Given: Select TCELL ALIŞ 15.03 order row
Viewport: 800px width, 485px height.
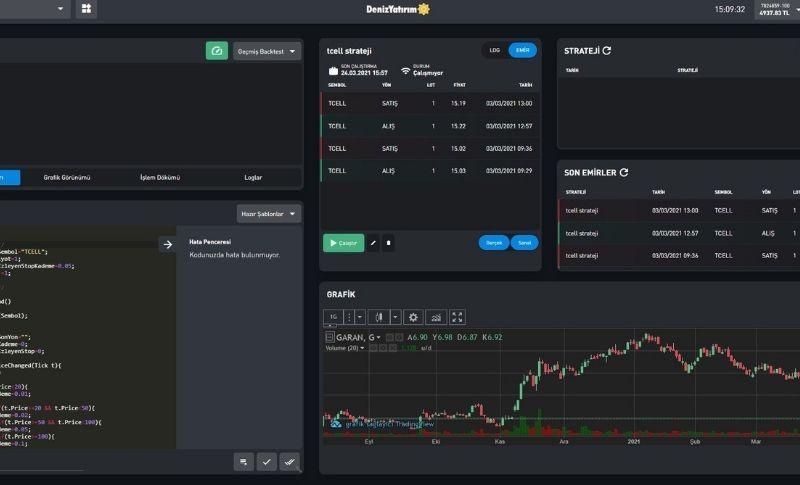Looking at the screenshot, I should tap(430, 171).
